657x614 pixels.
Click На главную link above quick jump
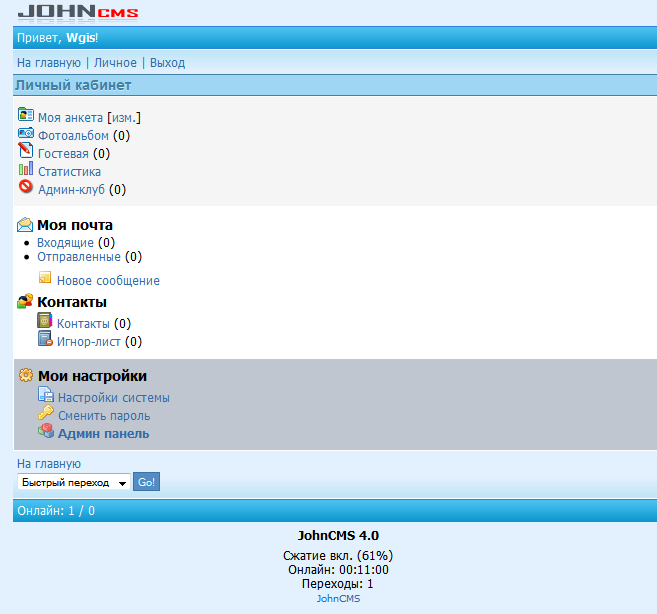tap(49, 464)
